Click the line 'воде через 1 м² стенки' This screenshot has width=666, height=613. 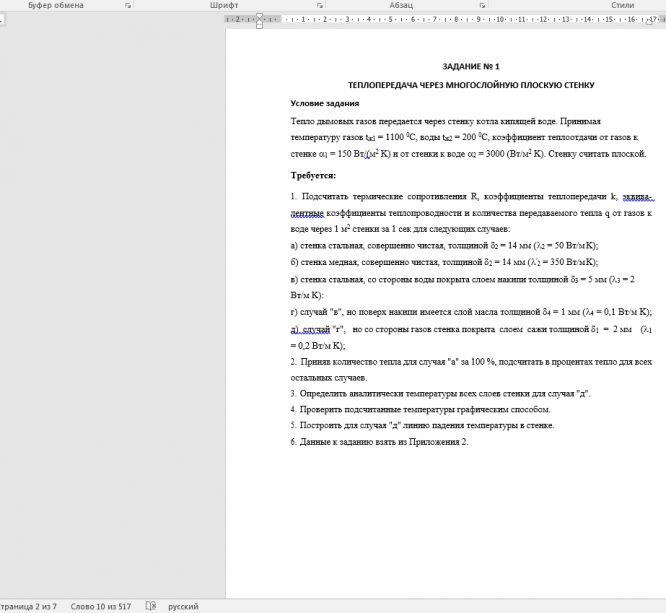400,229
